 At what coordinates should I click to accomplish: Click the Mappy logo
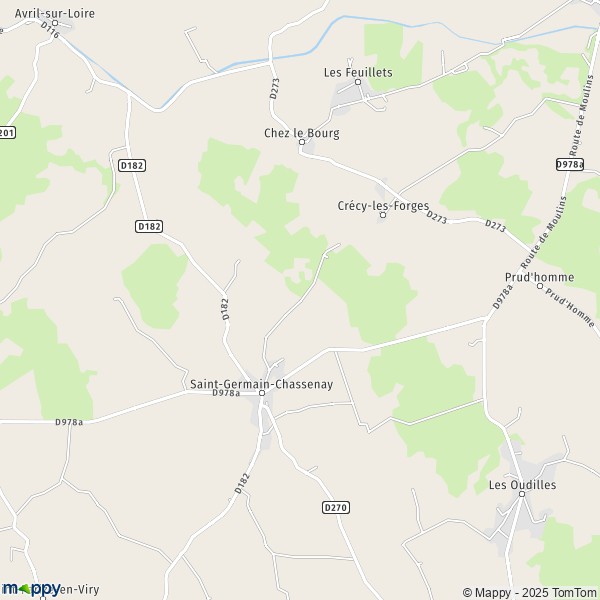[31, 589]
